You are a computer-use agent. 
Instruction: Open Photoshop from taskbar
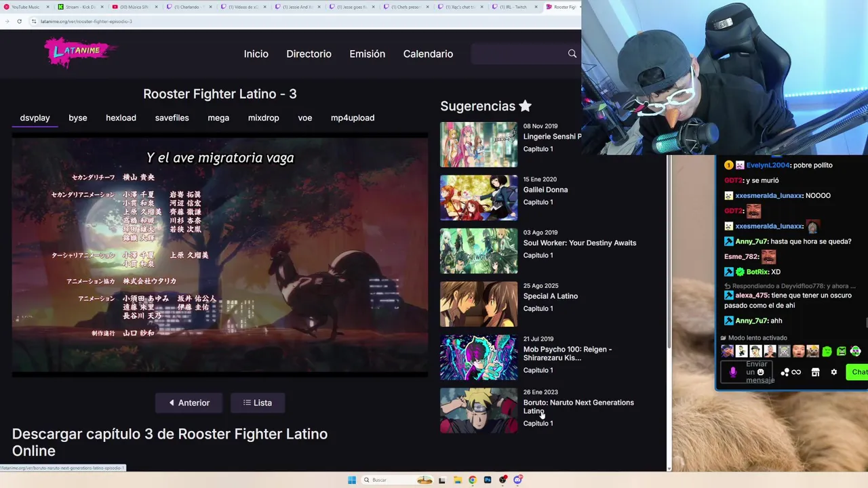click(x=487, y=480)
